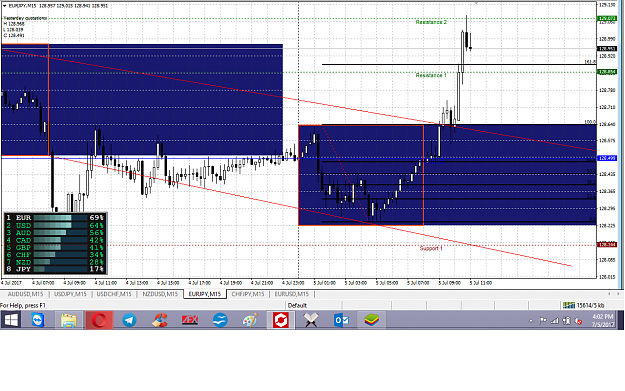Switch to the USDCHF,M15 chart tab
625x391 pixels.
coord(114,294)
